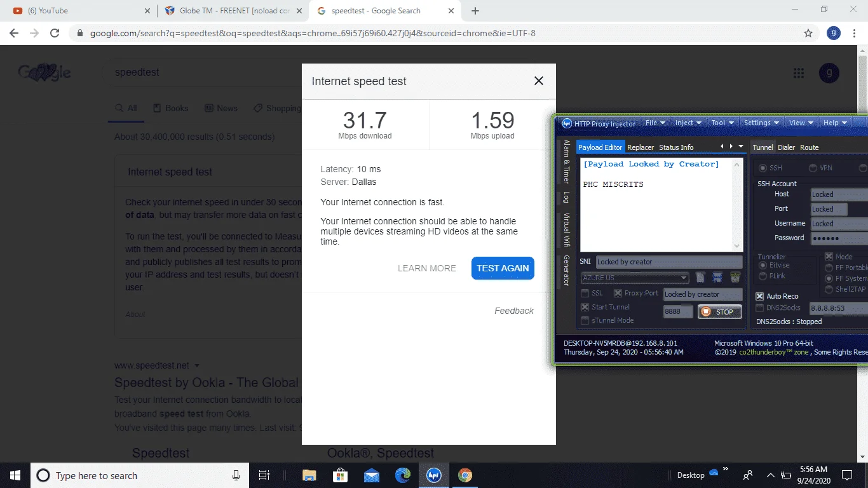Click the TEST AGAIN button
The width and height of the screenshot is (868, 488).
click(503, 268)
